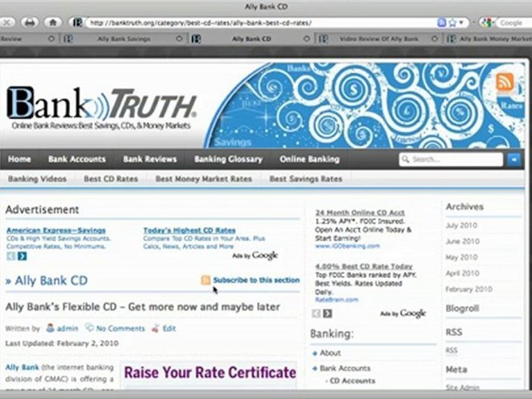The height and width of the screenshot is (399, 532).
Task: Click the Raise Your Rate Certificate image
Action: [209, 376]
